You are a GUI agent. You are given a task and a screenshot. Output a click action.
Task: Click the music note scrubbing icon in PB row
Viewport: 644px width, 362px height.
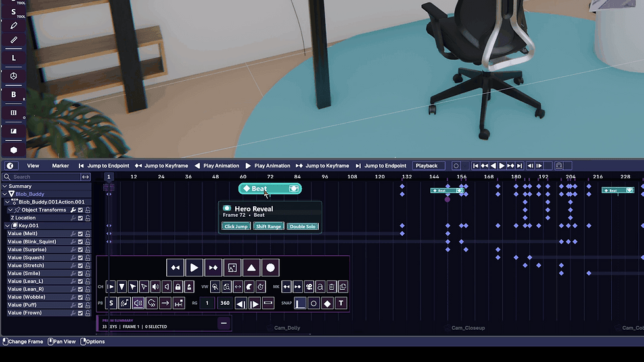124,304
